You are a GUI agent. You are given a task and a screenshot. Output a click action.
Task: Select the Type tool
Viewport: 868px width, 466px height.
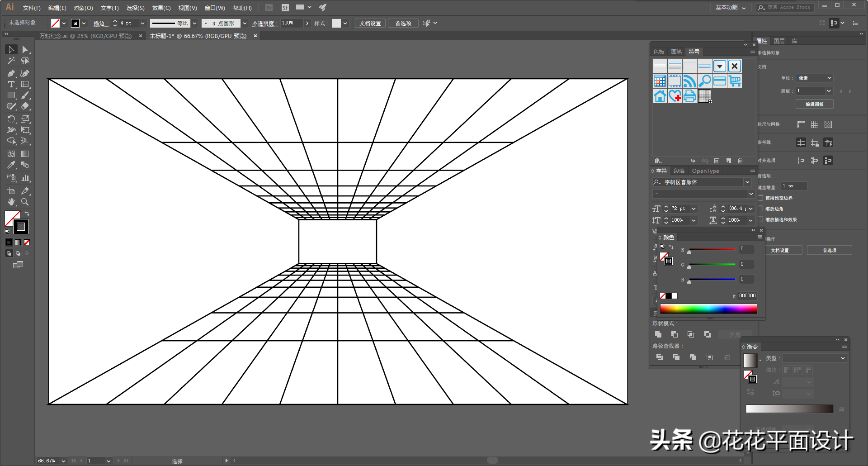[x=11, y=84]
